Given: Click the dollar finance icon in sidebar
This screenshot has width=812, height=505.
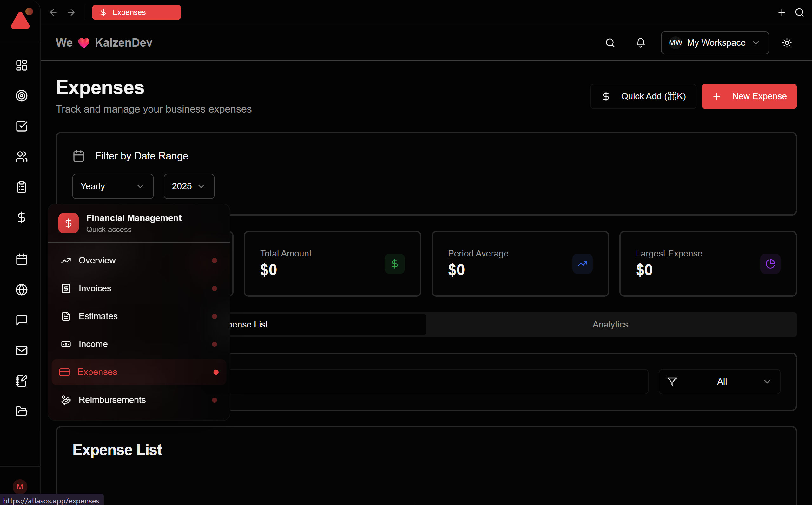Looking at the screenshot, I should (21, 217).
